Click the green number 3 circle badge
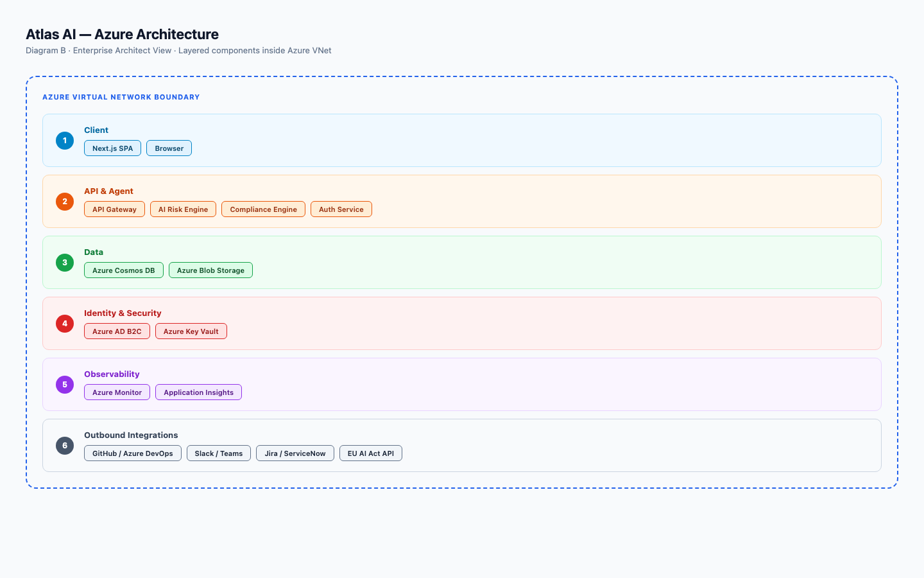 click(x=65, y=263)
